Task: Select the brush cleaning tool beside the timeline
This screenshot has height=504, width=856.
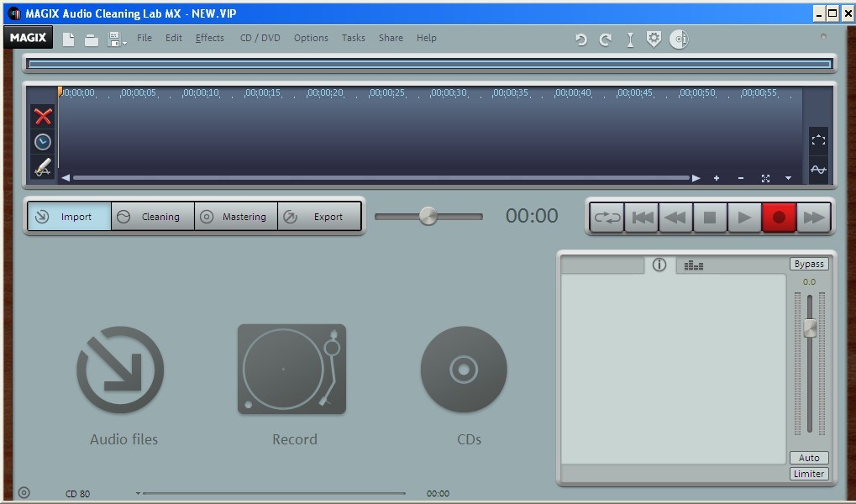Action: point(42,166)
